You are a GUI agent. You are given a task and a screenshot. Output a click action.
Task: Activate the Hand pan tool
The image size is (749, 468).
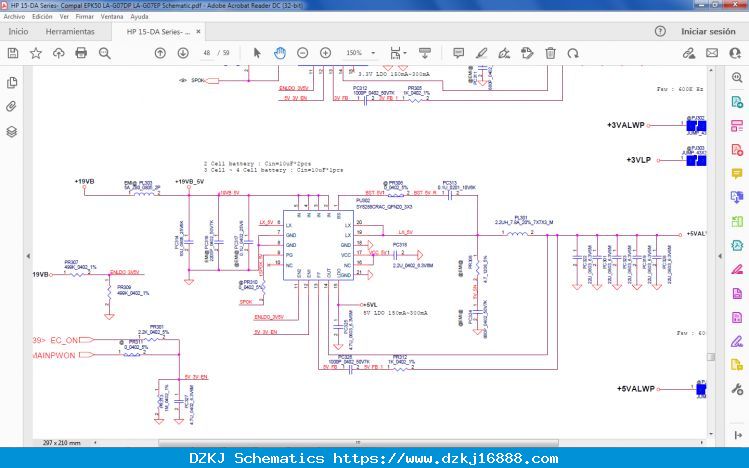coord(280,53)
